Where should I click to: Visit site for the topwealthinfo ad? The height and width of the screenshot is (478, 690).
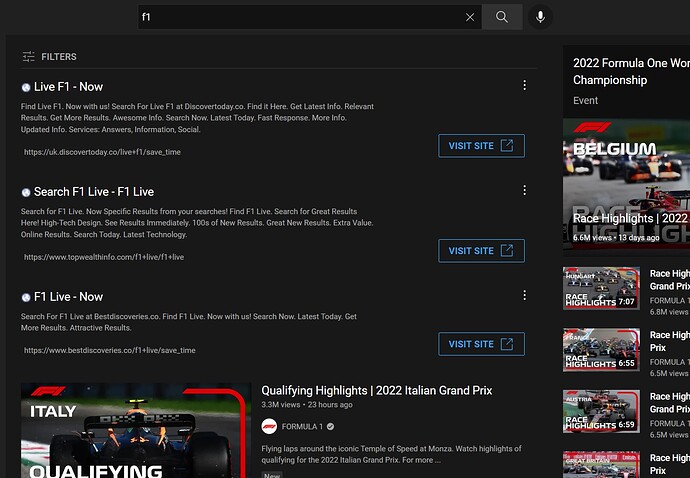pyautogui.click(x=481, y=251)
